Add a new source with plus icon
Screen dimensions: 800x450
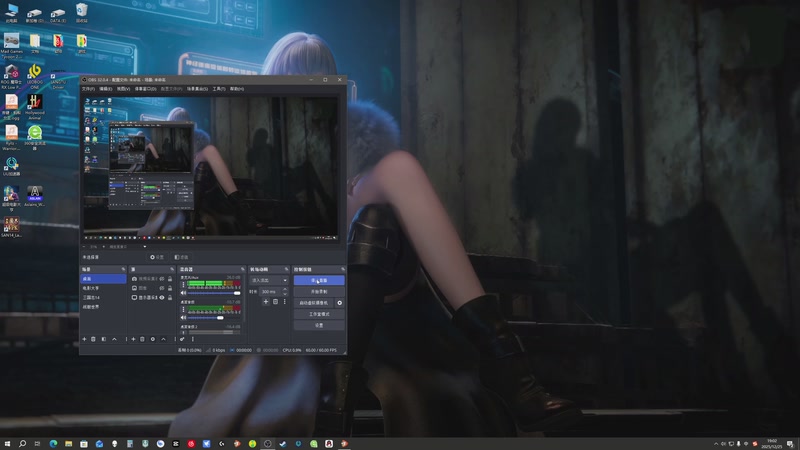[x=133, y=339]
